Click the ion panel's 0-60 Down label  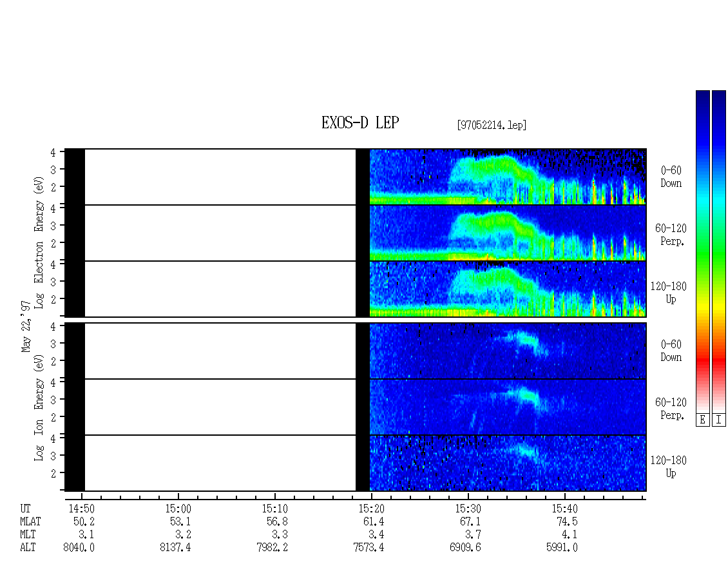coord(671,351)
